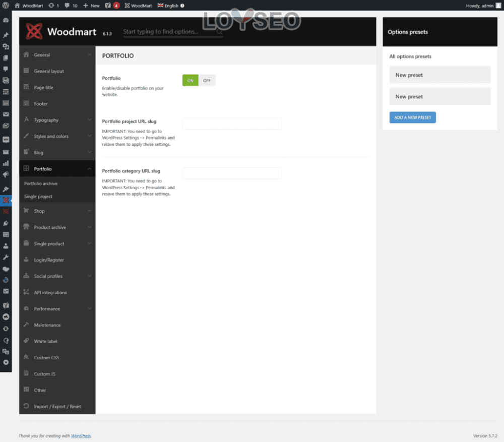This screenshot has width=504, height=442.
Task: Expand the Social profiles chevron
Action: pyautogui.click(x=89, y=276)
